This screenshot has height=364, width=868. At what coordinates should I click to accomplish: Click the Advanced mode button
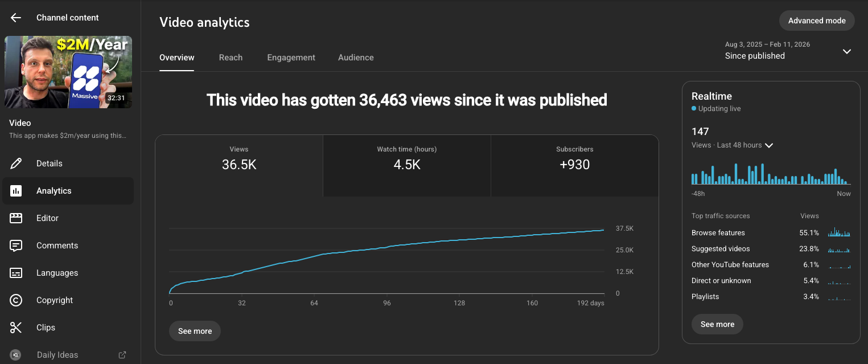(817, 20)
